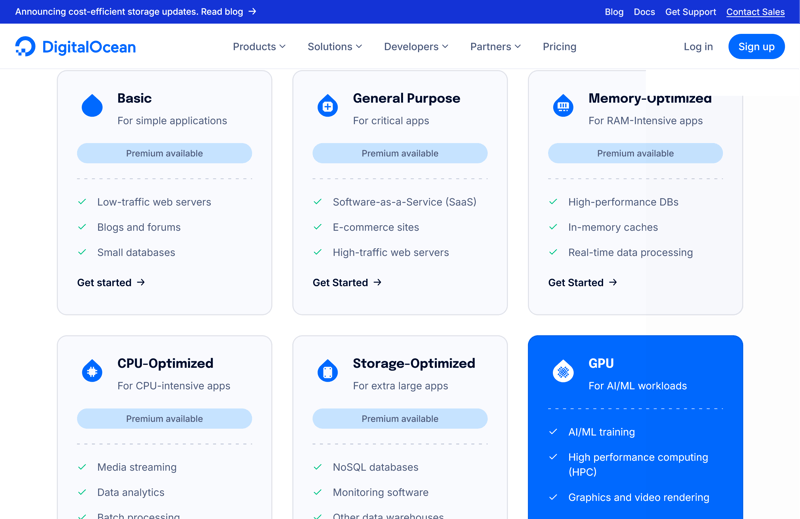The width and height of the screenshot is (800, 519).
Task: Click the General Purpose plan icon
Action: point(327,106)
